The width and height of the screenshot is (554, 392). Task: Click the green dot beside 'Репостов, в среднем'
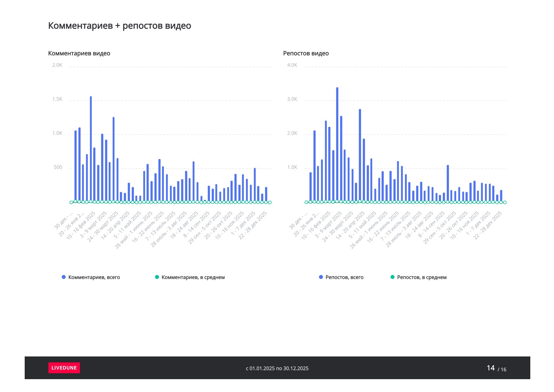[x=392, y=277]
